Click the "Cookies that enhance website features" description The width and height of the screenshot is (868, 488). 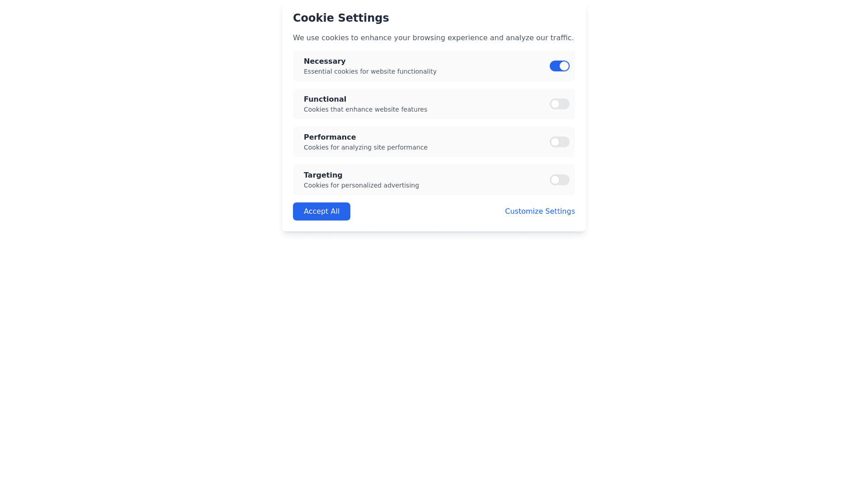(365, 109)
